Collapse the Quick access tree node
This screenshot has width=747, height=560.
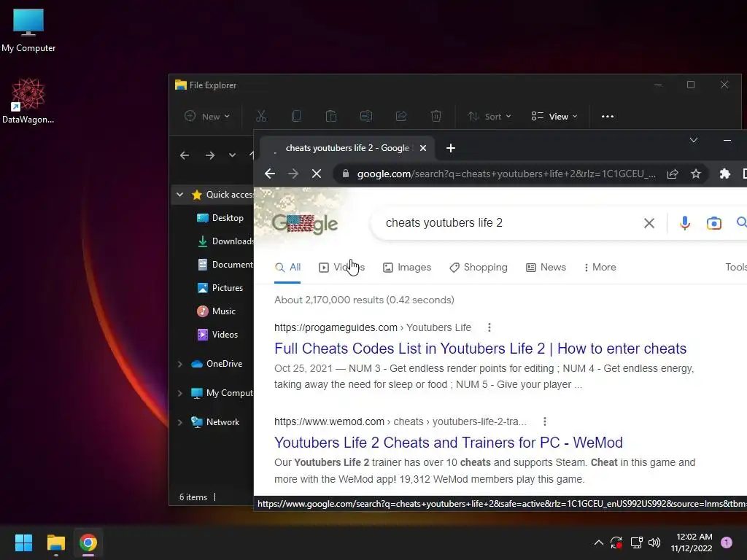point(179,194)
